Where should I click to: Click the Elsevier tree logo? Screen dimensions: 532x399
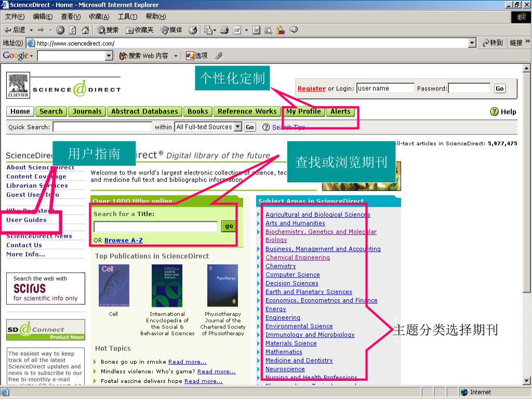pos(18,85)
